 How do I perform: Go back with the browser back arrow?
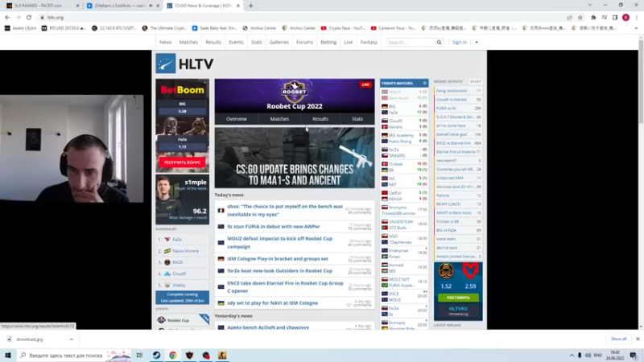click(7, 18)
